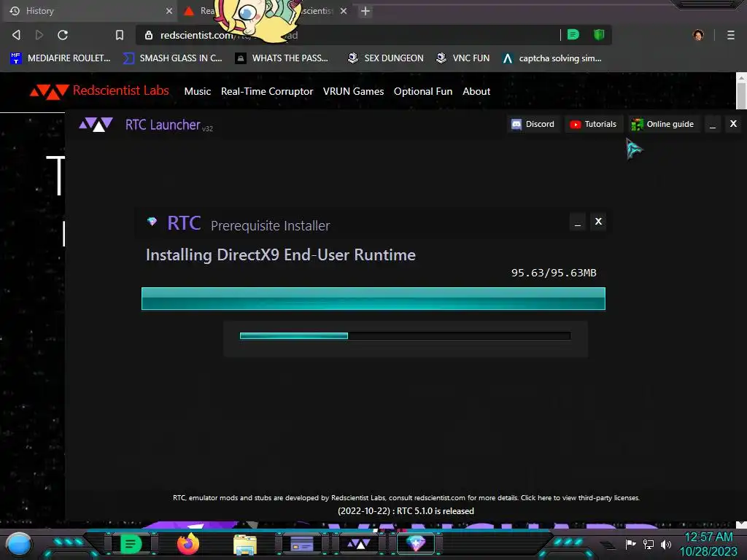Go back with the browser back arrow
This screenshot has width=747, height=560.
[16, 35]
